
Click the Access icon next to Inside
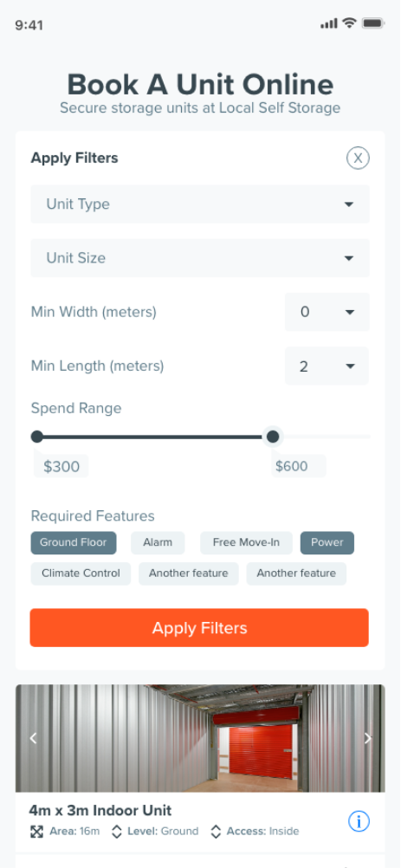tap(216, 831)
